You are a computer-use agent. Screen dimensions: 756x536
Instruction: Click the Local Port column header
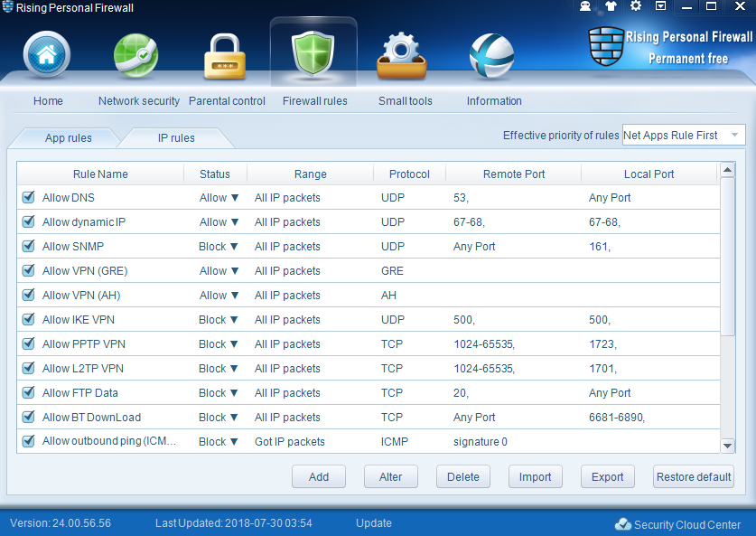coord(649,174)
